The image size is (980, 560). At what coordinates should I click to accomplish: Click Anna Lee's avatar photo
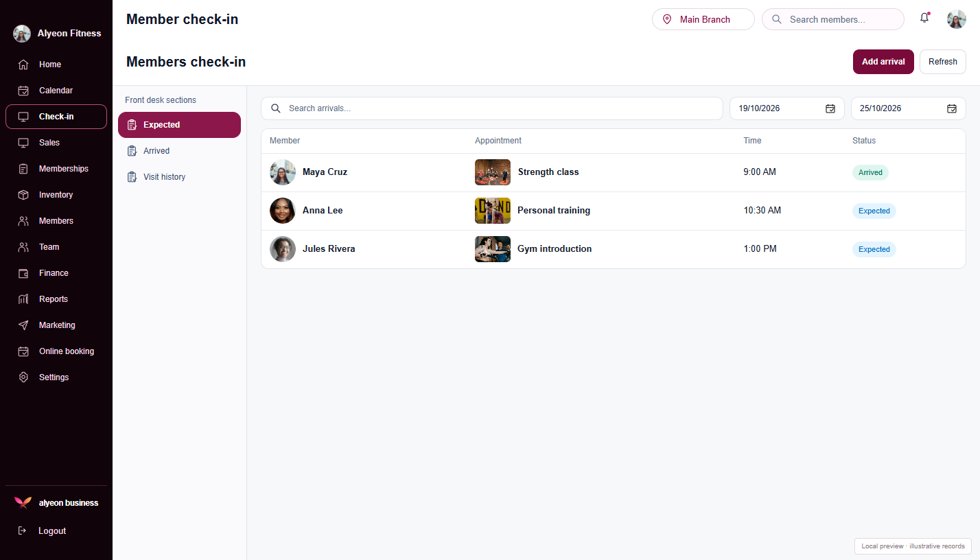click(283, 211)
